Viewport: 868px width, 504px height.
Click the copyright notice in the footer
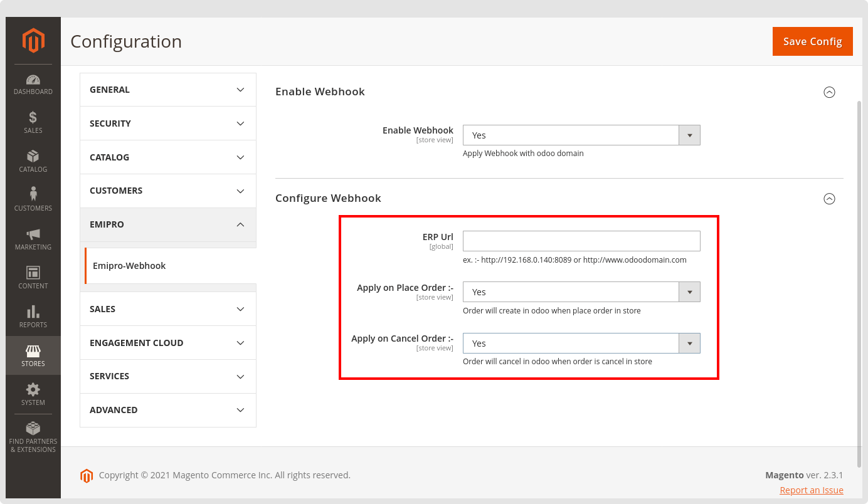tap(225, 475)
